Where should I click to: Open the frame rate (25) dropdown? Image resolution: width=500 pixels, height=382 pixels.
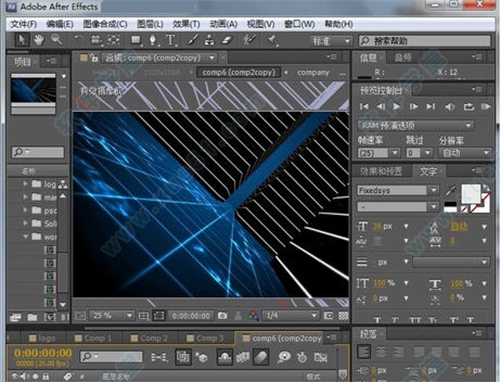[x=378, y=153]
